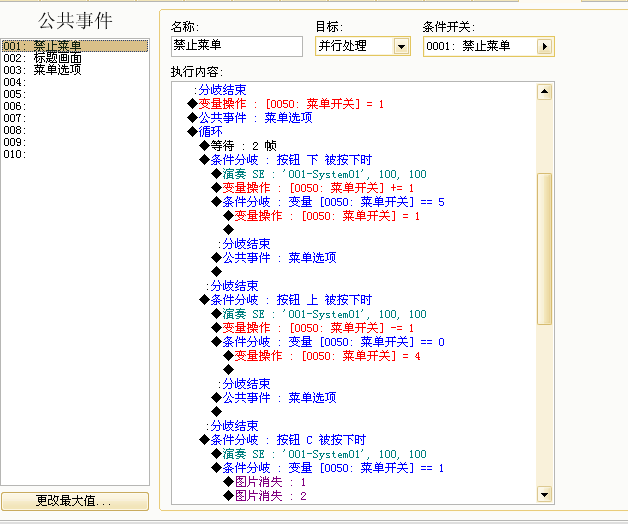
Task: Select the 变量操作 菜单开关 = 4 line
Action: click(322, 356)
